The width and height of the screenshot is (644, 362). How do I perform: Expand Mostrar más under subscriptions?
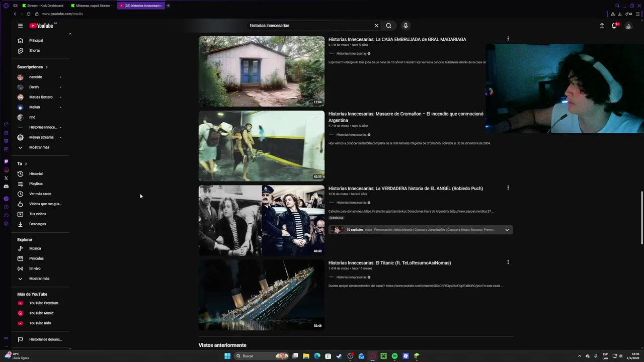[x=40, y=147]
